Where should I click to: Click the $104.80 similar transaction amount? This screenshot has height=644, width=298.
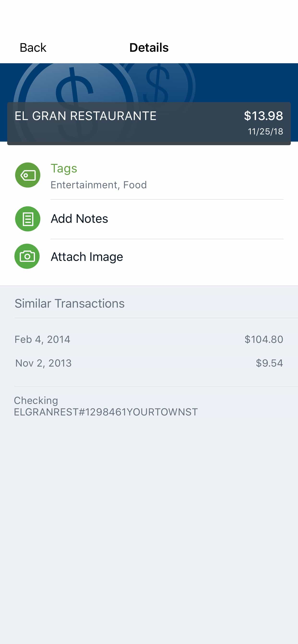point(264,339)
